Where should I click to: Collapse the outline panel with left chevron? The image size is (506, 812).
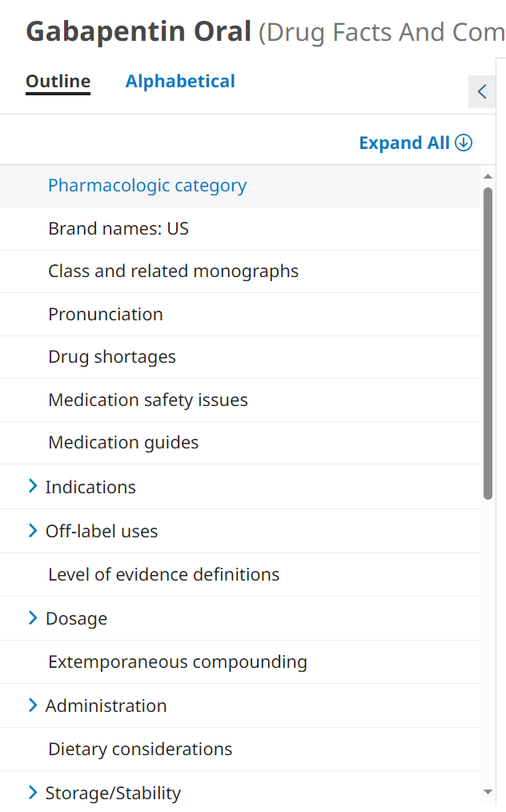(x=482, y=91)
